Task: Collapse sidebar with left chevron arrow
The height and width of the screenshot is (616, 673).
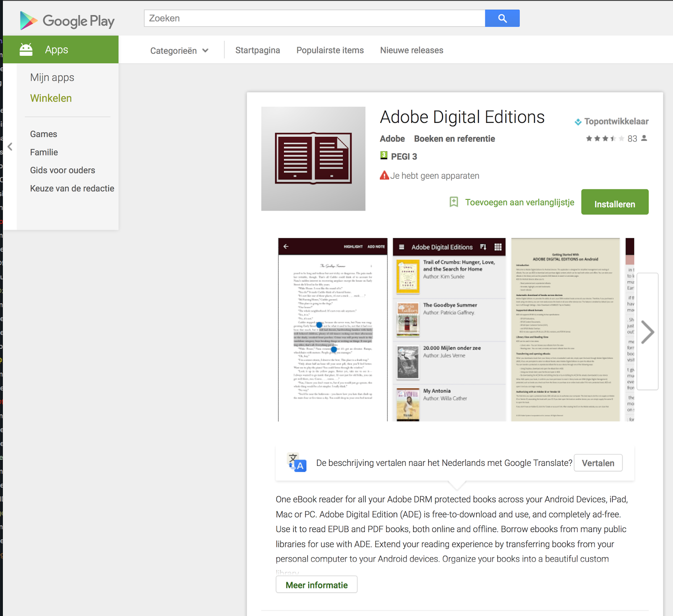Action: point(10,146)
